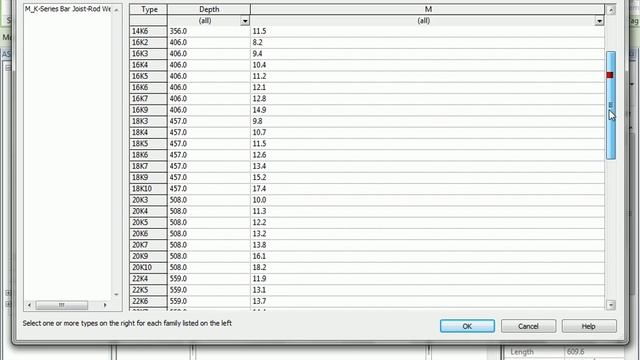The image size is (640, 360).
Task: Click the family list horizontal scrollbar thumb
Action: point(62,305)
